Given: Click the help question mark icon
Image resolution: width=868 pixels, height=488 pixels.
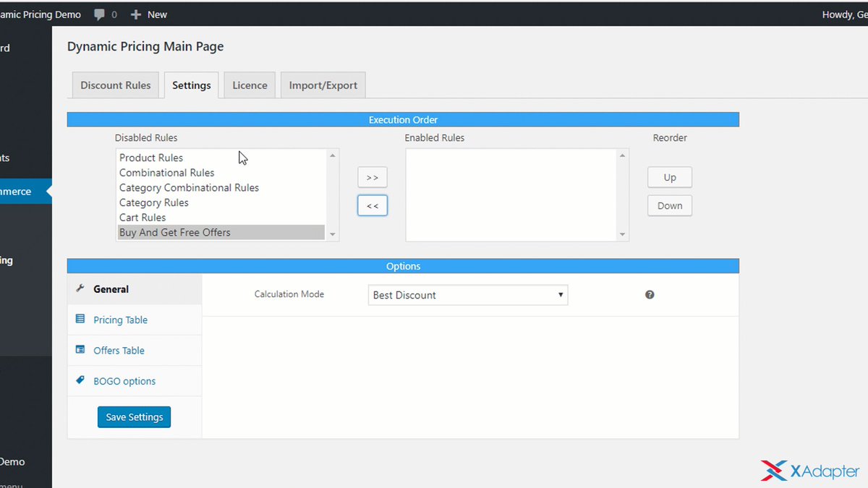Looking at the screenshot, I should click(x=650, y=295).
